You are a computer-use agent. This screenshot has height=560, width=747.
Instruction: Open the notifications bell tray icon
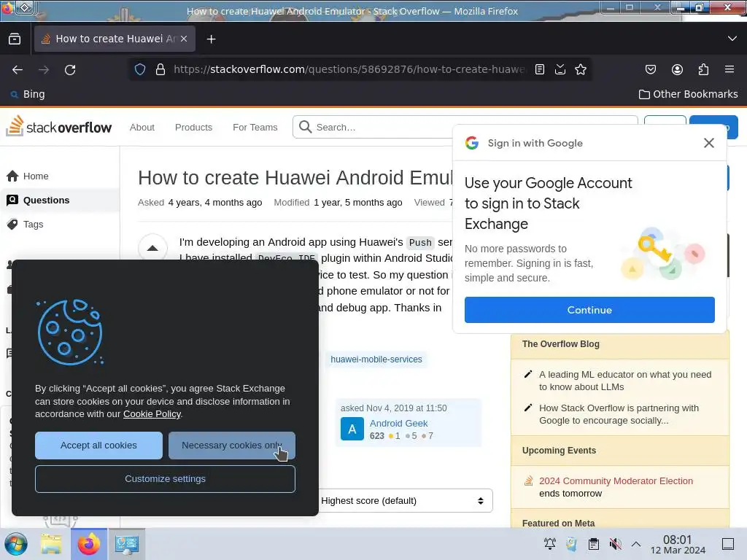click(550, 544)
